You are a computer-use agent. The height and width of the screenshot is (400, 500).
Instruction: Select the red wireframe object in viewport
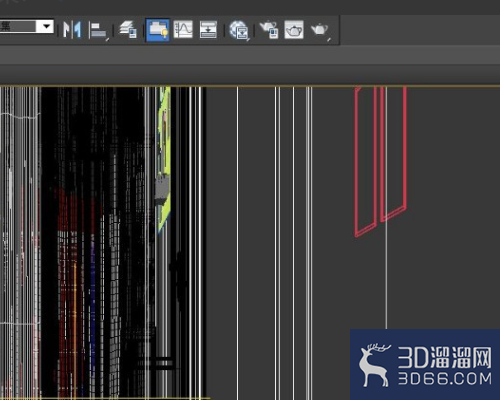pos(381,161)
